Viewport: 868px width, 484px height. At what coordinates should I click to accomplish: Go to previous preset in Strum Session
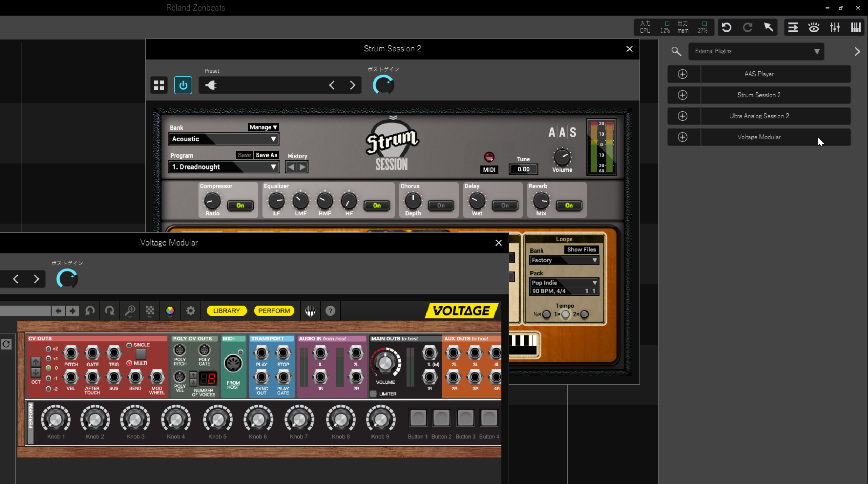(x=332, y=85)
